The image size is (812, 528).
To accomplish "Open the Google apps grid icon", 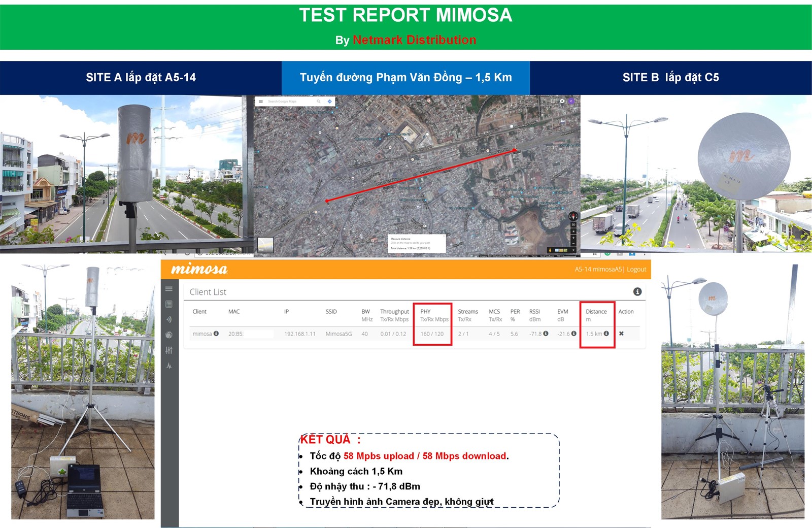I will [x=553, y=101].
